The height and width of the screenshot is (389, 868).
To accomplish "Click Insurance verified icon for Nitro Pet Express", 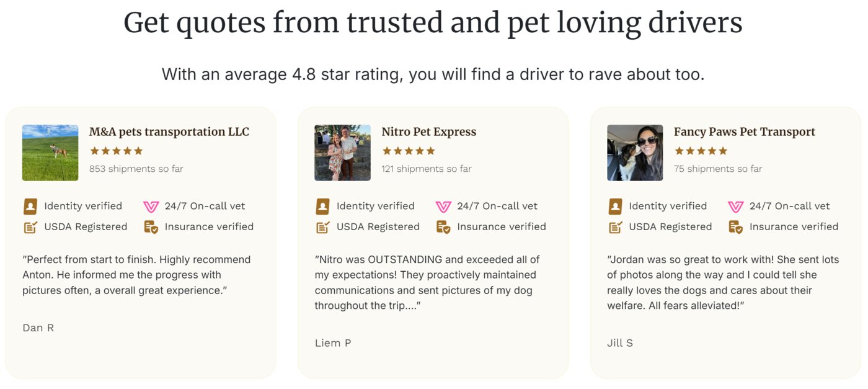I will (443, 227).
